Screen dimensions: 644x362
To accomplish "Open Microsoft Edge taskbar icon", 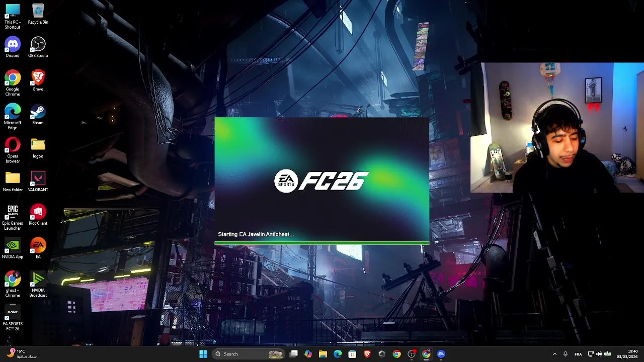I will (338, 354).
